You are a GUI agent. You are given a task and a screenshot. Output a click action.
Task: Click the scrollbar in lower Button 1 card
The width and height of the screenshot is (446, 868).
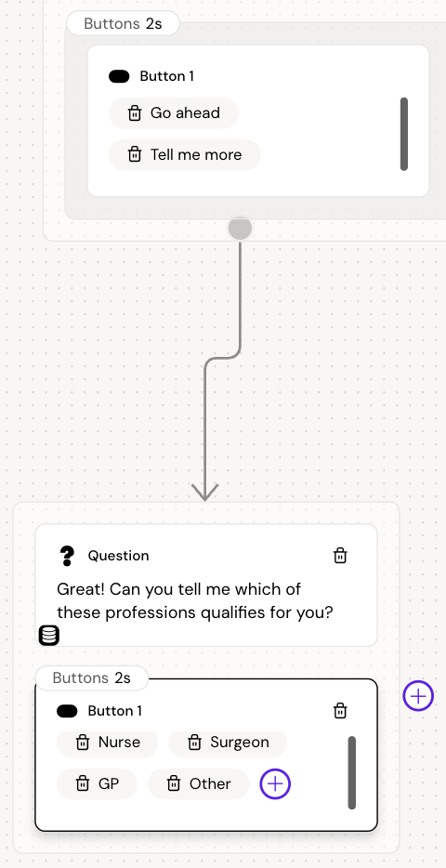tap(352, 773)
